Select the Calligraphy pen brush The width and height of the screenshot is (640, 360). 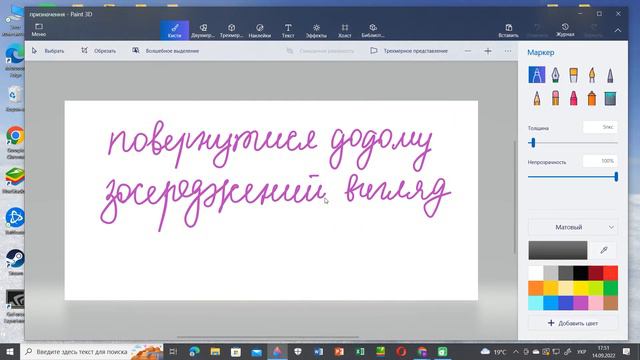[x=555, y=75]
